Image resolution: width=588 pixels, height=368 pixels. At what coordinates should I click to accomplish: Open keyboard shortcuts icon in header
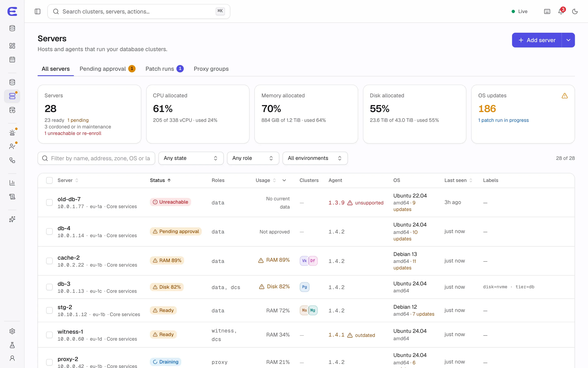[x=547, y=11]
